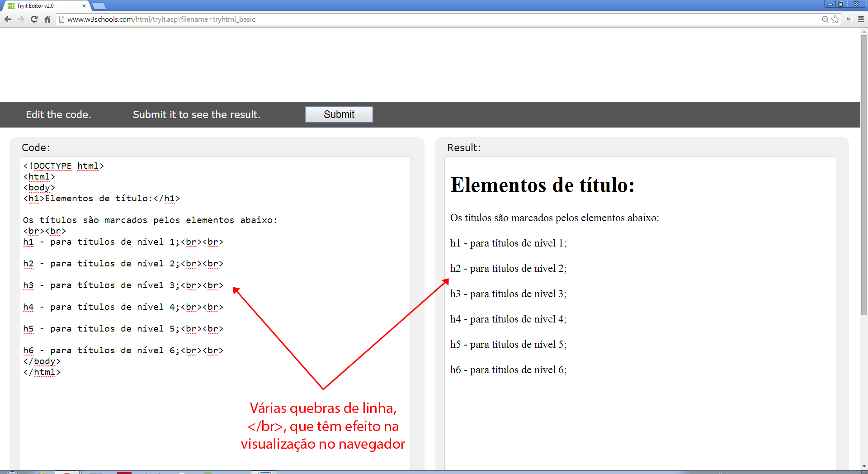Viewport: 868px width, 474px height.
Task: Click the scrollbar down arrow
Action: point(864,466)
